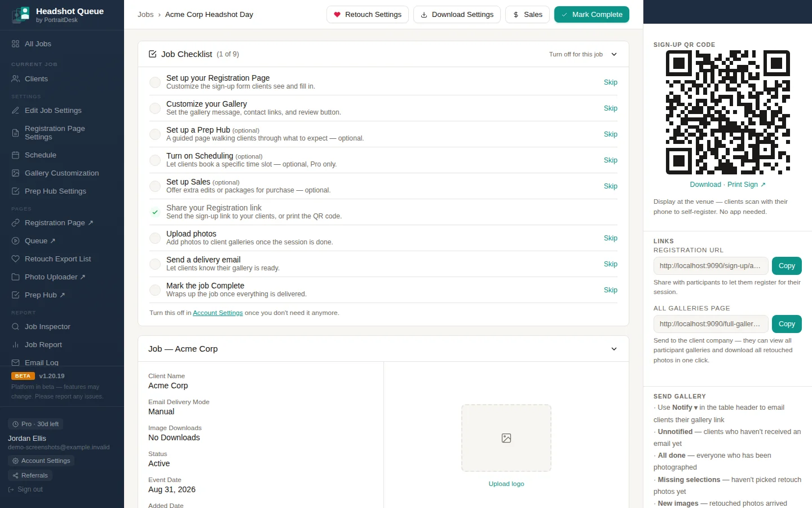Click the Job Report bar chart icon
The image size is (812, 508).
coord(15,345)
